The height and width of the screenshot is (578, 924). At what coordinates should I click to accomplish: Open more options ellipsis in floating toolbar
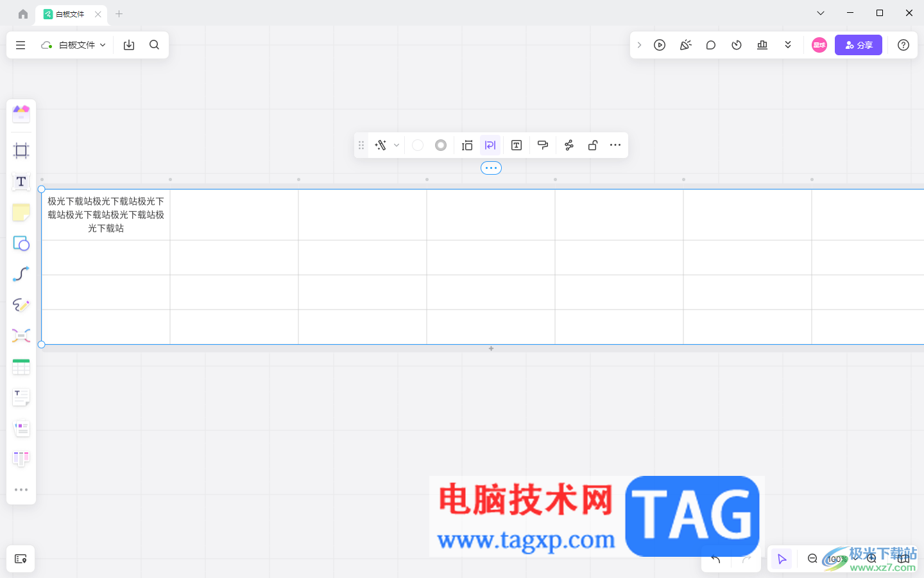(x=615, y=145)
